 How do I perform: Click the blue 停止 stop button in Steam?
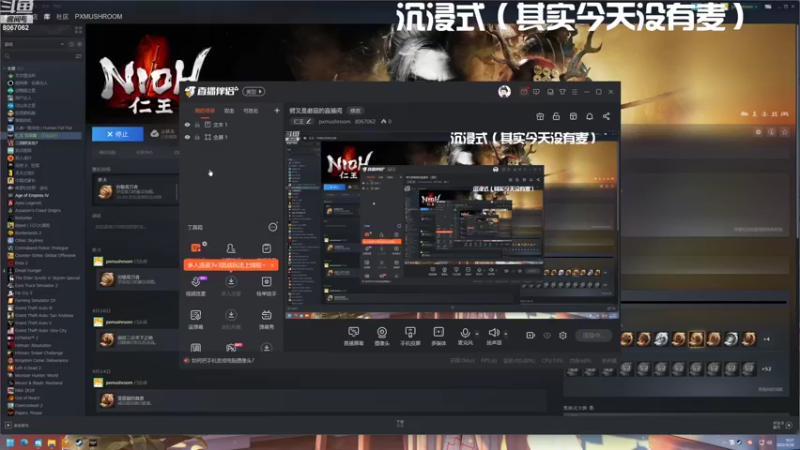(117, 134)
